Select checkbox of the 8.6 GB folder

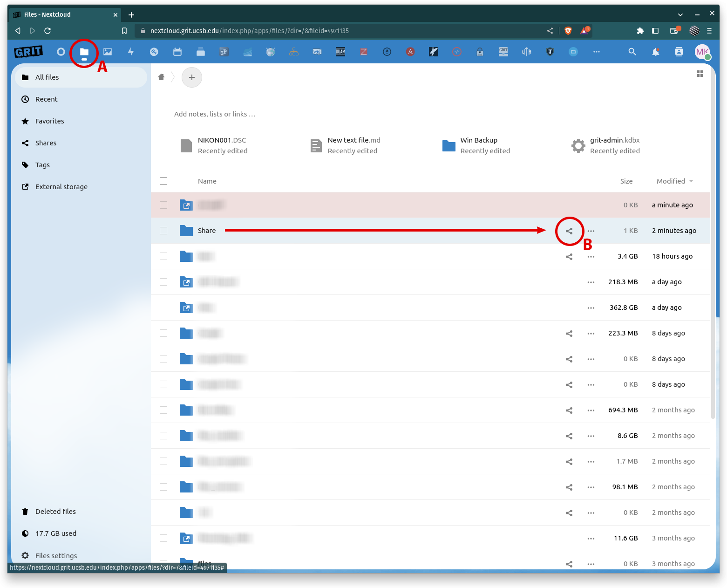(163, 436)
